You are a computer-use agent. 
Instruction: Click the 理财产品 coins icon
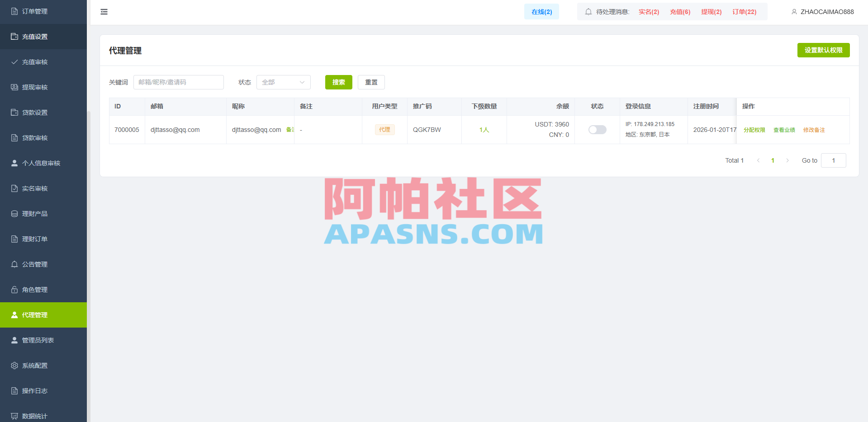coord(14,214)
